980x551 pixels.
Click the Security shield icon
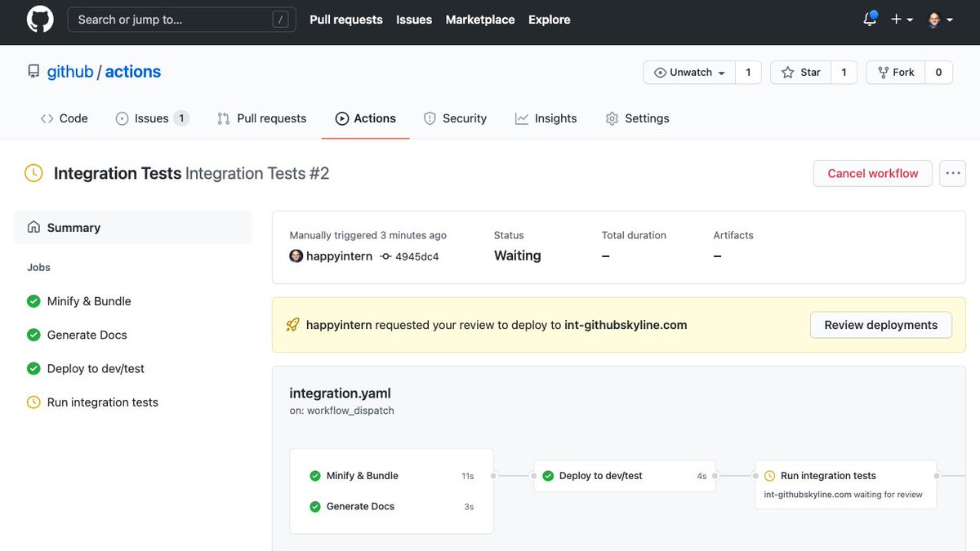pos(430,118)
